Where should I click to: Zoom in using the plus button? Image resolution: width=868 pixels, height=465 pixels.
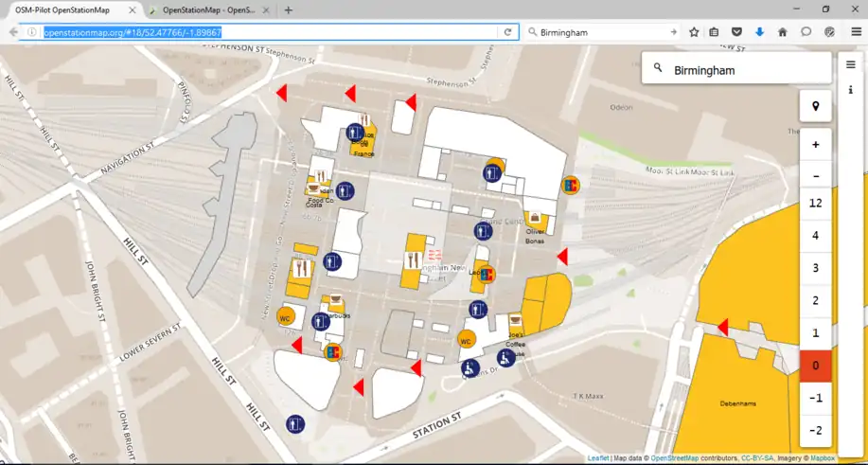[815, 145]
